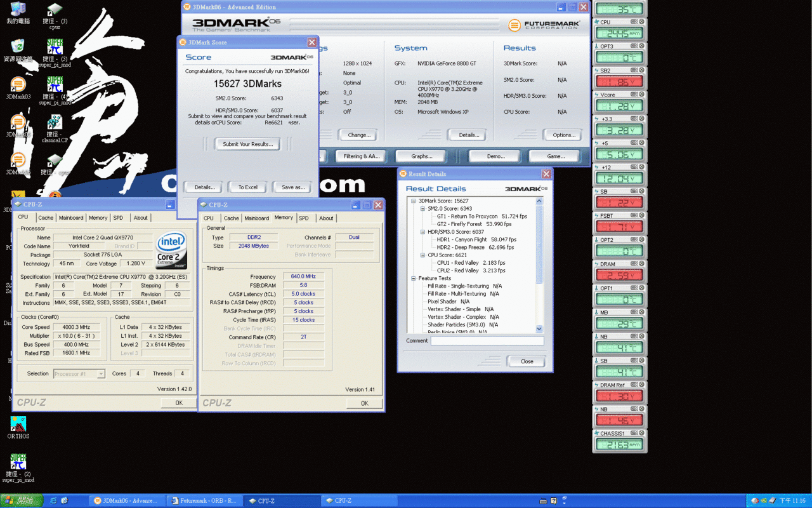Open the 3DMark03 desktop shortcut
Viewport: 812px width, 508px height.
coord(18,88)
